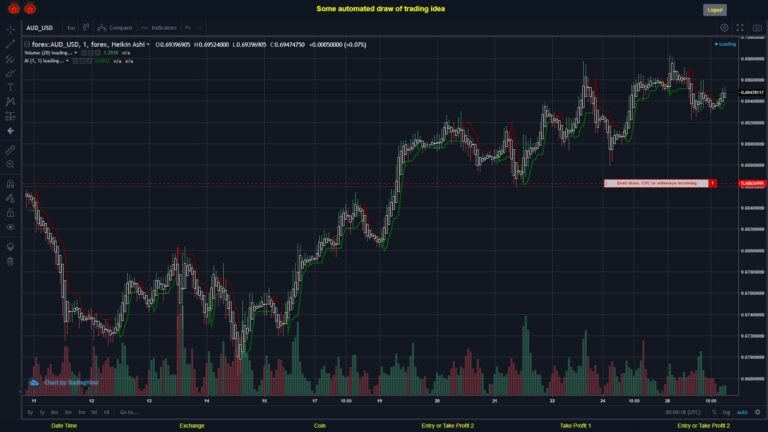
Task: Select the 5y date range
Action: (x=30, y=412)
